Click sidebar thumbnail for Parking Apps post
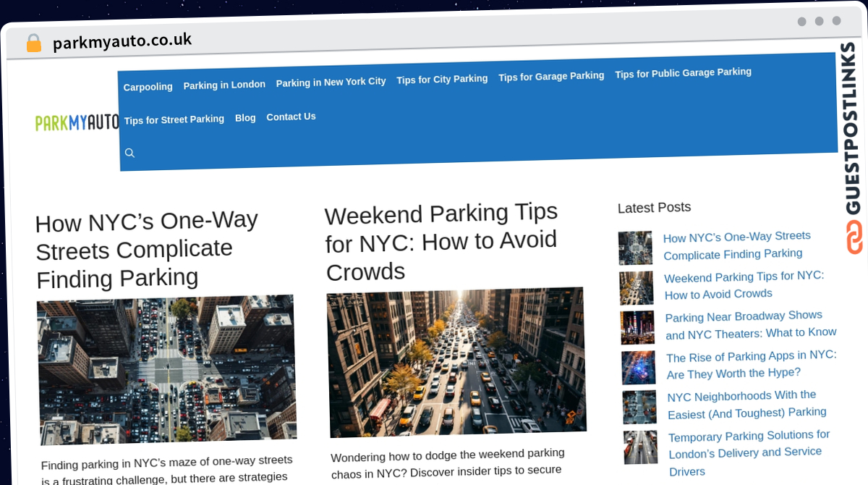Viewport: 868px width, 485px height. pos(639,368)
